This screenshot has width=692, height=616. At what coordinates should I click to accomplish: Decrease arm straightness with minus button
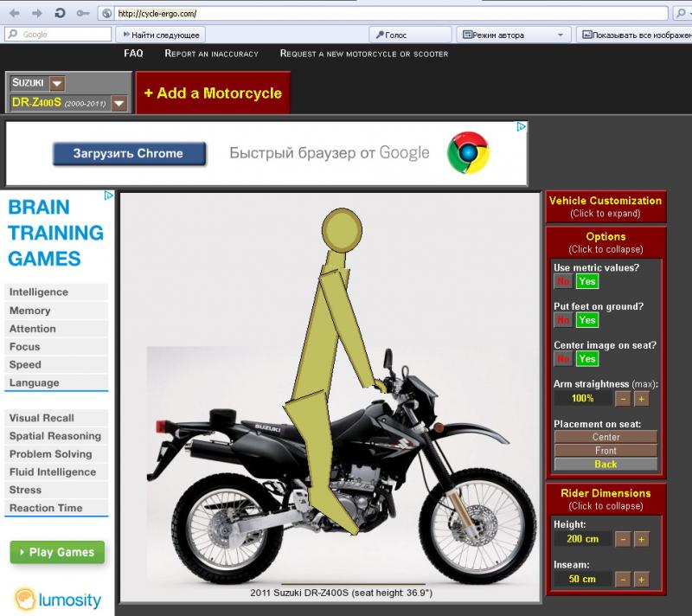pos(623,399)
